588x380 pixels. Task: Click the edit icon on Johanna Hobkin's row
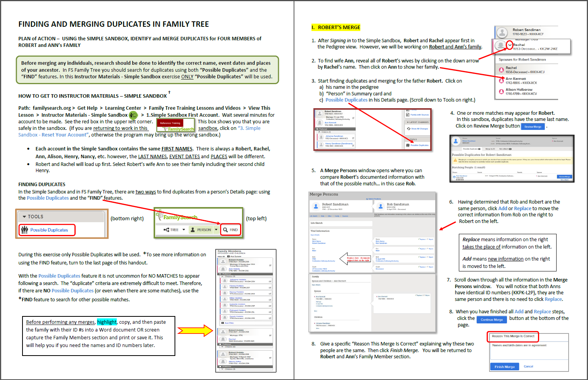pos(270,282)
